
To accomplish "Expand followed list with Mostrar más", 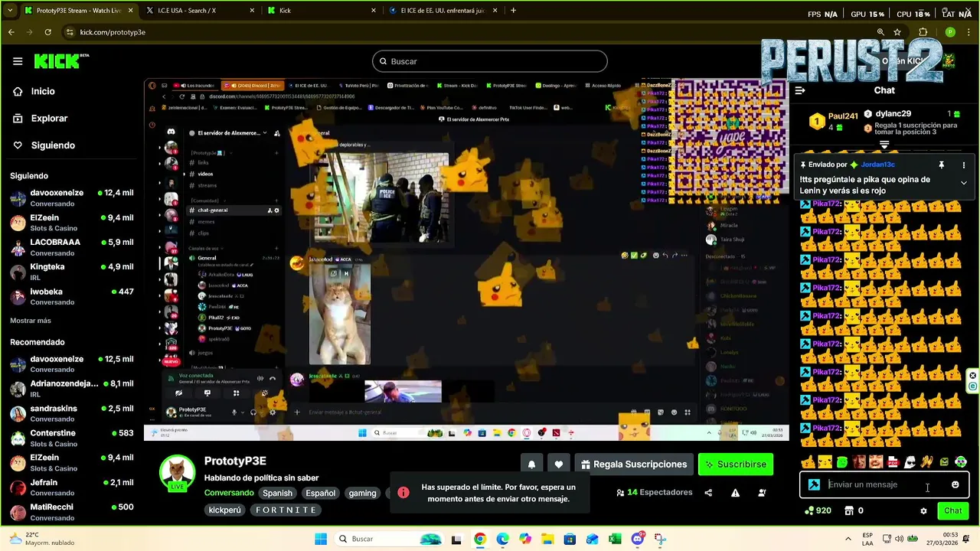I will tap(31, 321).
